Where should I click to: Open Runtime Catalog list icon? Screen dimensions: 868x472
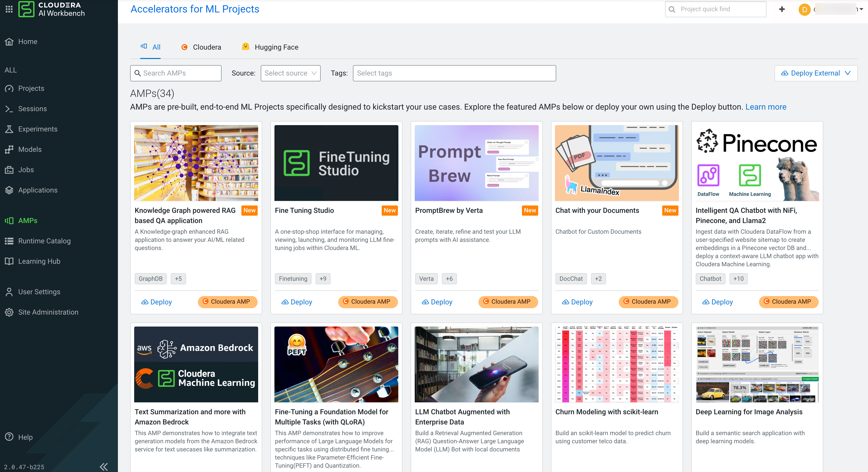pos(9,241)
